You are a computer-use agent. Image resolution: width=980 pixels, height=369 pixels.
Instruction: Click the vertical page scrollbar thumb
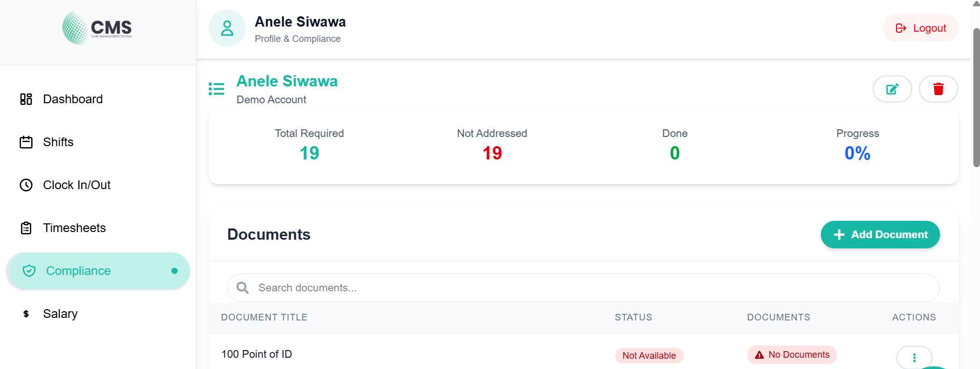[976, 97]
